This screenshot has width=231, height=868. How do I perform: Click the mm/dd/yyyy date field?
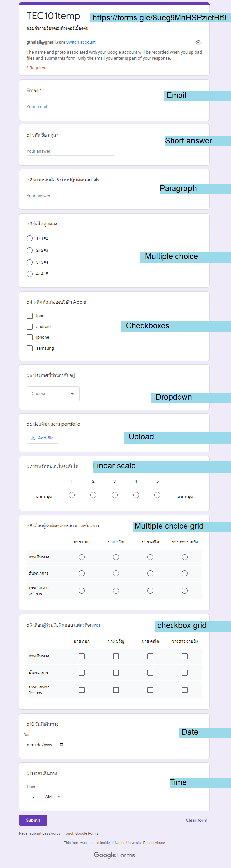[x=41, y=744]
